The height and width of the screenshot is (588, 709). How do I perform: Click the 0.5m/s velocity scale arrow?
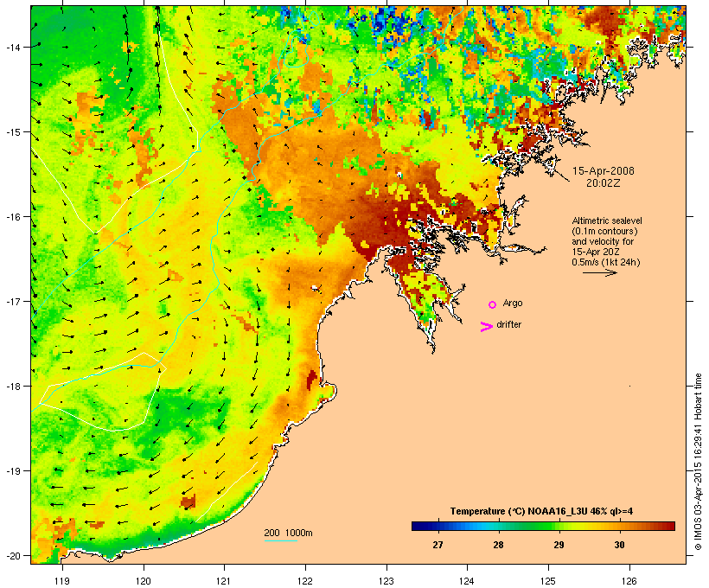(599, 272)
